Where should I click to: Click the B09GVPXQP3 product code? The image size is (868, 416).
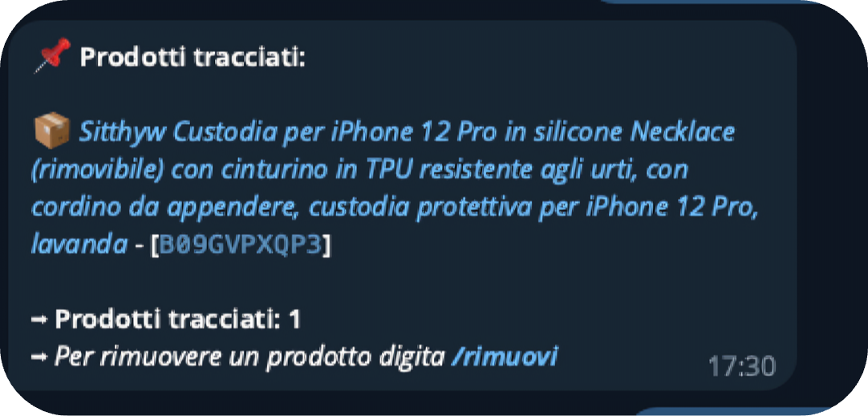[x=240, y=245]
